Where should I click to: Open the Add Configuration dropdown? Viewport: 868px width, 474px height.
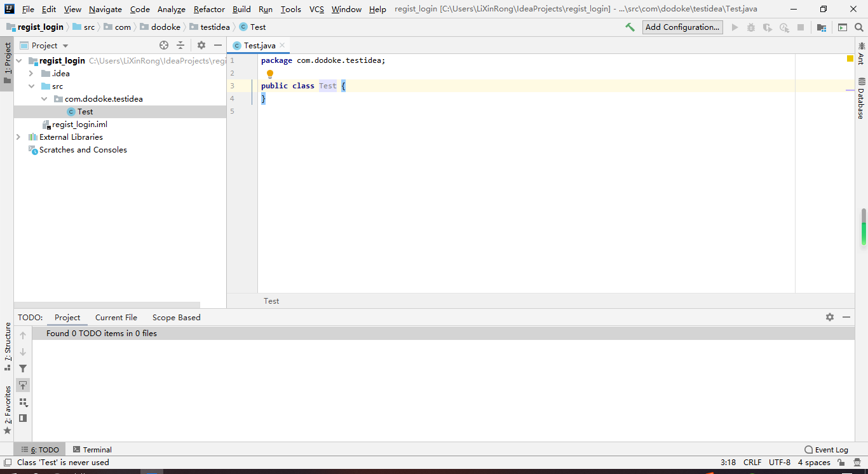coord(682,27)
